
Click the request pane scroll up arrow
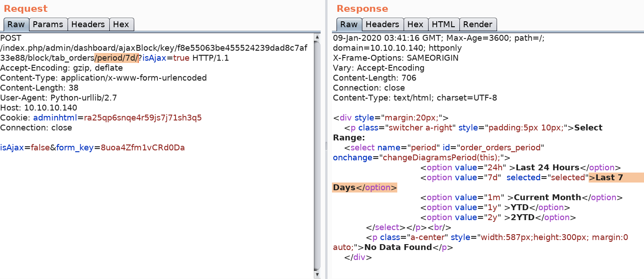pos(317,37)
